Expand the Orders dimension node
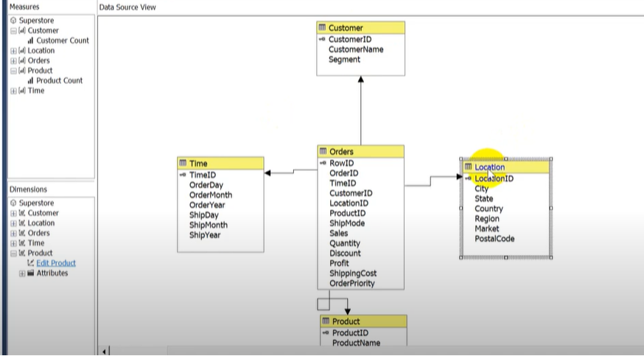 pyautogui.click(x=13, y=233)
